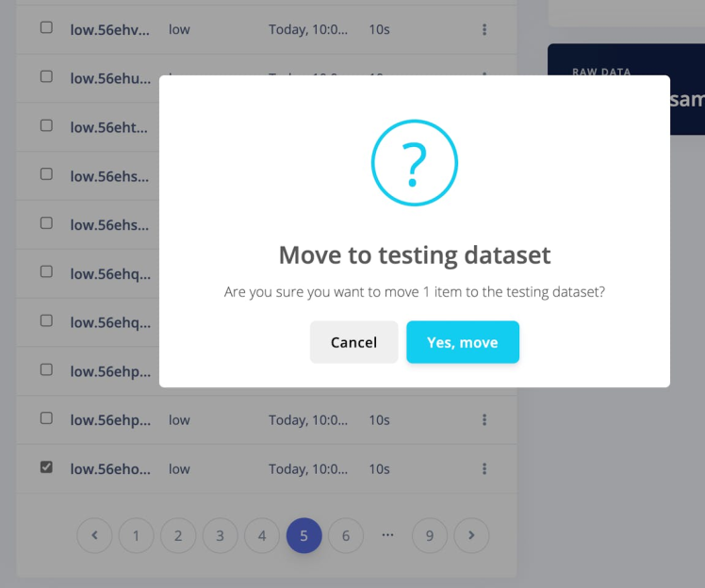This screenshot has width=705, height=588.
Task: Uncheck the low.56eho sample checkbox
Action: [46, 467]
